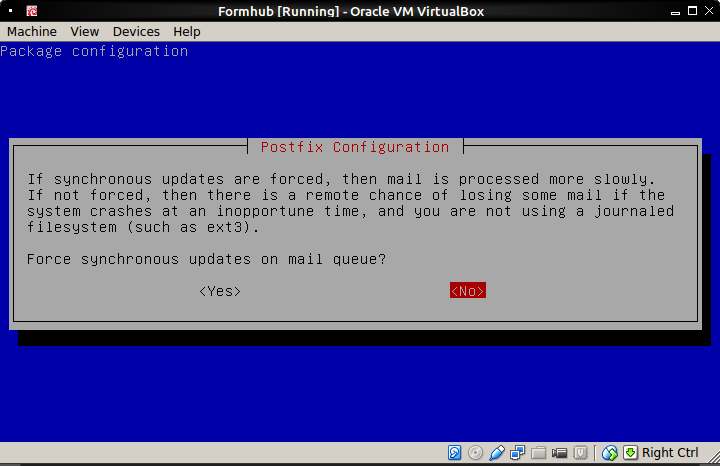The image size is (720, 466).
Task: Click the mouse integration status icon
Action: 610,453
